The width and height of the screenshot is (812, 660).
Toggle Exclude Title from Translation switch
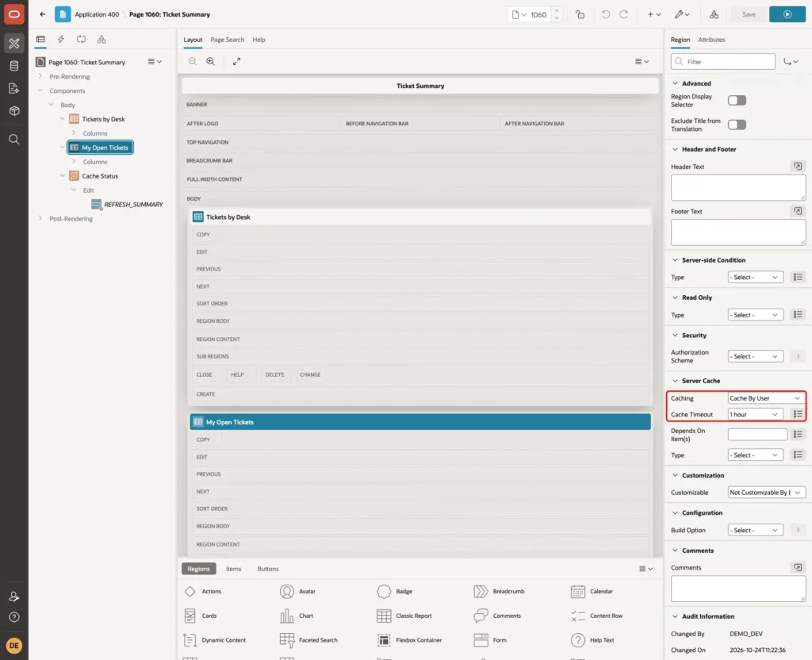(x=737, y=125)
